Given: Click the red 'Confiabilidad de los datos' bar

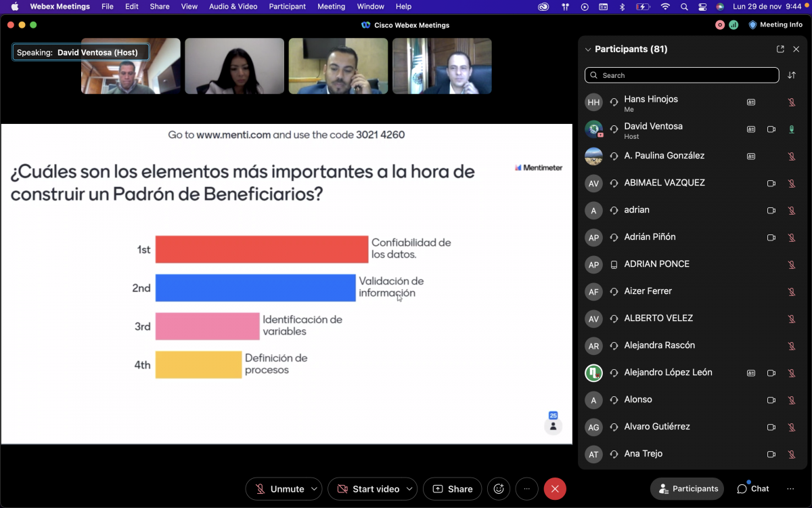Looking at the screenshot, I should 262,249.
